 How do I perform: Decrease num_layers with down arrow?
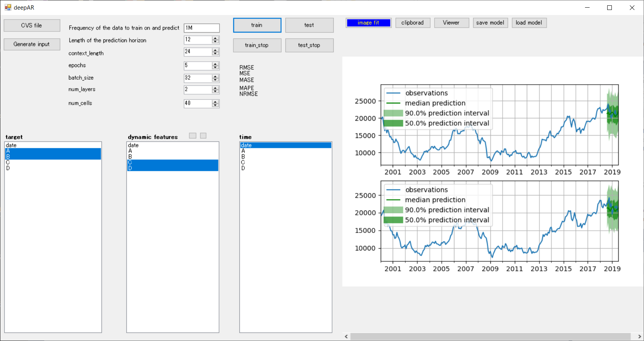coord(215,92)
